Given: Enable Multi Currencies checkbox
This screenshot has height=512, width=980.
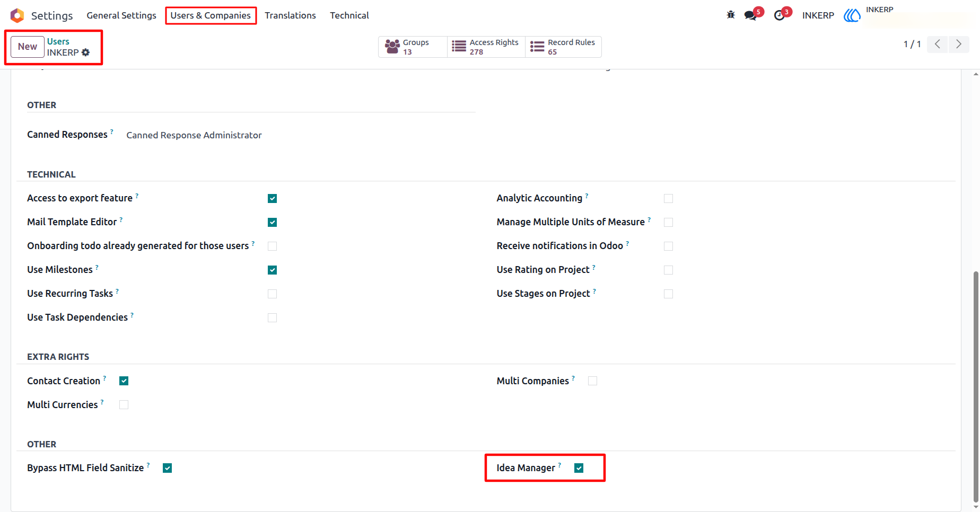Looking at the screenshot, I should click(124, 405).
